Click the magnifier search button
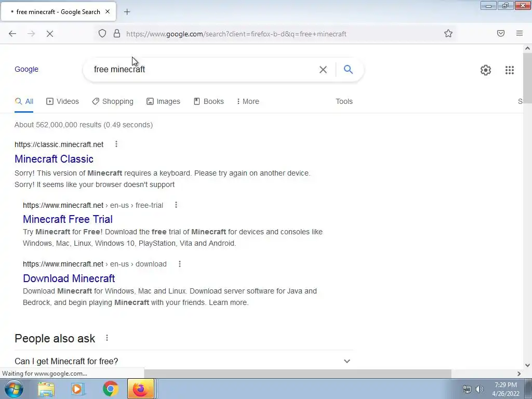The height and width of the screenshot is (399, 532). 349,70
